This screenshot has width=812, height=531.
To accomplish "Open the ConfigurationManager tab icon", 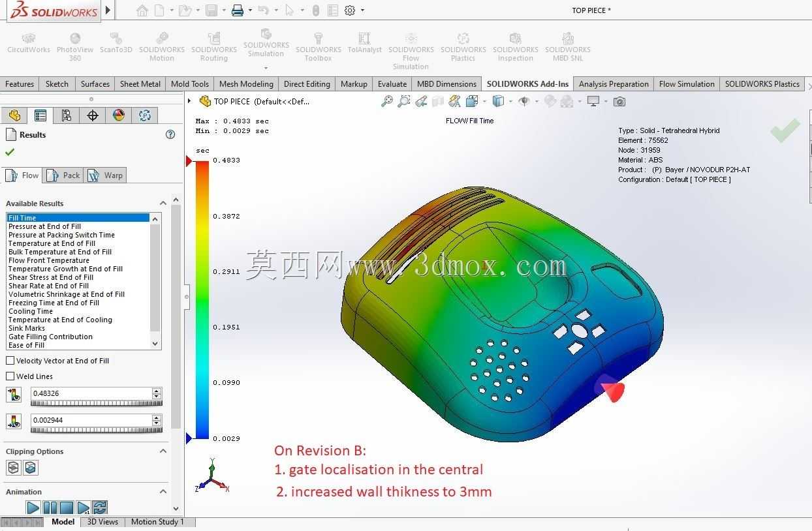I will click(66, 115).
